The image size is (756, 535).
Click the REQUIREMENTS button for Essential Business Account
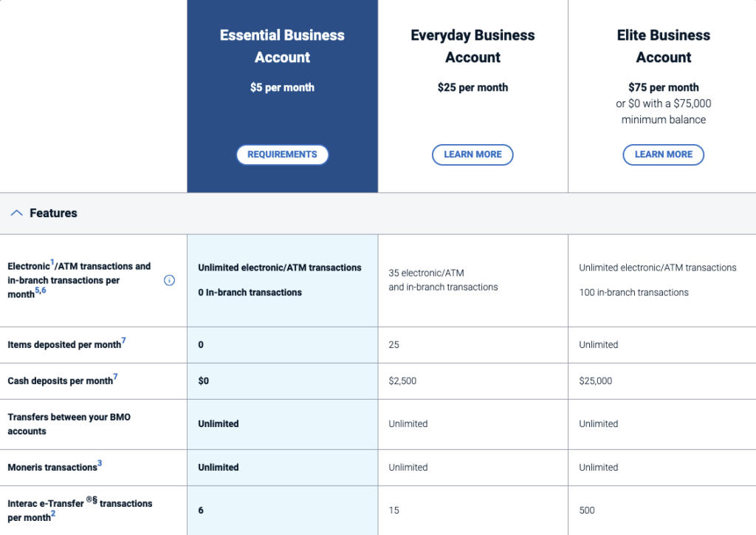pyautogui.click(x=282, y=154)
